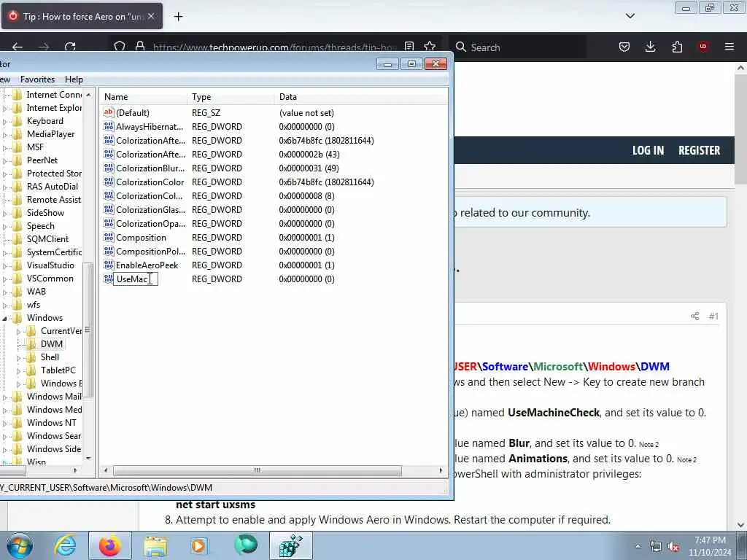Collapse the Windows registry key
The height and width of the screenshot is (560, 747).
[x=5, y=318]
